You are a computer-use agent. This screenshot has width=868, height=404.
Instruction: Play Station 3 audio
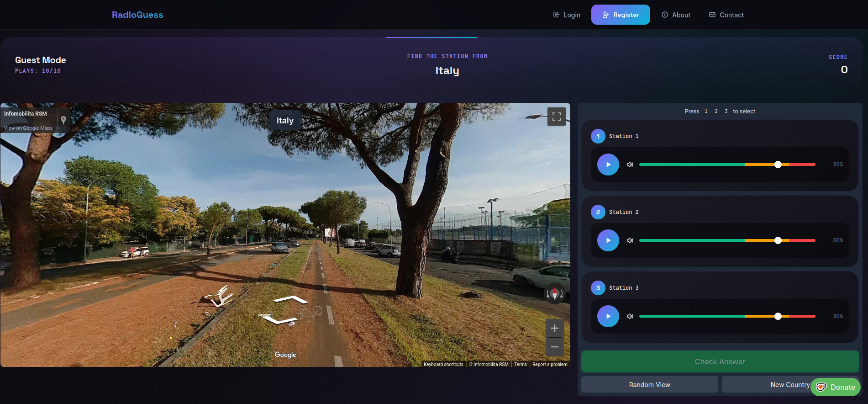click(608, 316)
